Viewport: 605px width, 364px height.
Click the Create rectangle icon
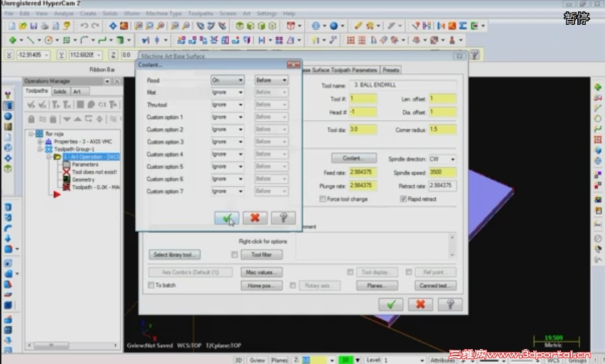66,40
